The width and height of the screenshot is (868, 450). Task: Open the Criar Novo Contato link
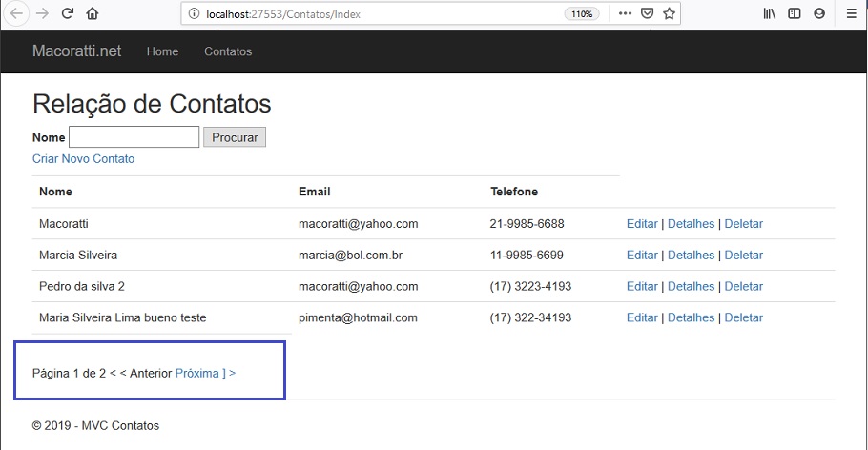click(x=84, y=159)
